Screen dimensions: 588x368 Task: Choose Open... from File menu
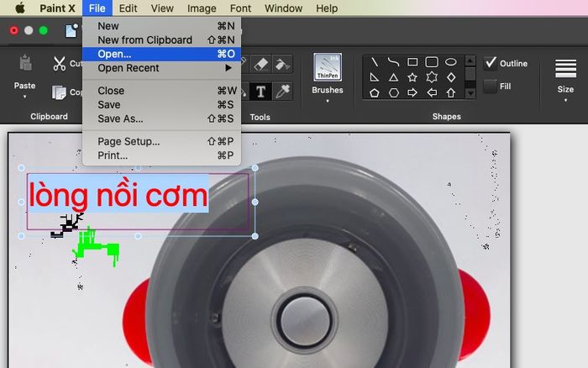(161, 54)
